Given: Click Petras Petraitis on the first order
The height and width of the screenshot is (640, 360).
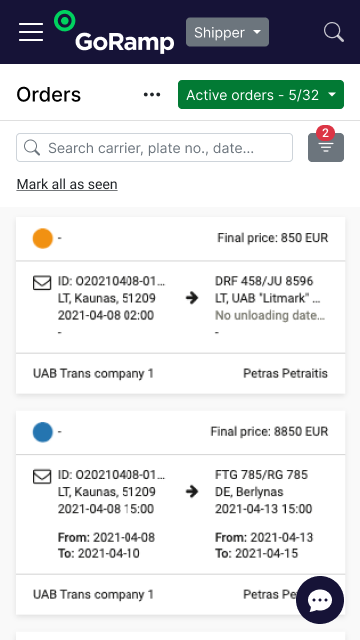Looking at the screenshot, I should click(x=285, y=373).
